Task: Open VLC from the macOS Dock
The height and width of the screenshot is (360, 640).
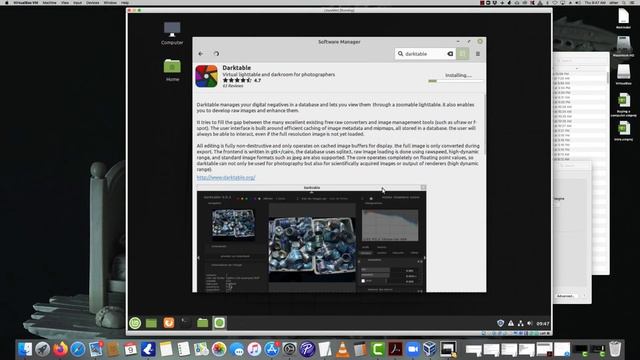Action: point(342,349)
